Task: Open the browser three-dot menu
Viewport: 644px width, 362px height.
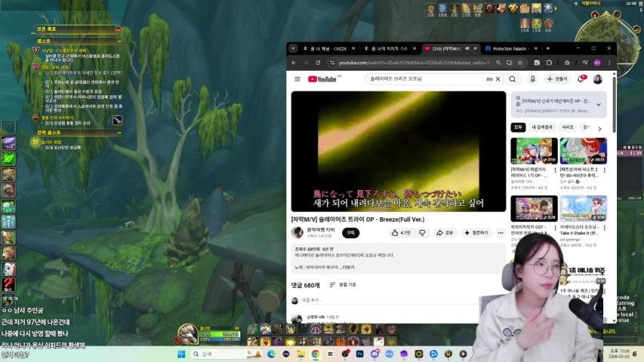Action: [x=609, y=63]
